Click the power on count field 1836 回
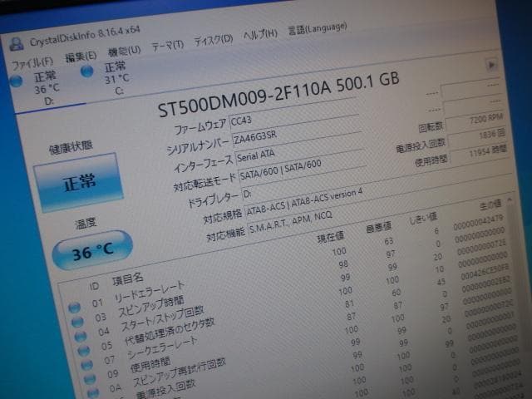 coord(476,136)
